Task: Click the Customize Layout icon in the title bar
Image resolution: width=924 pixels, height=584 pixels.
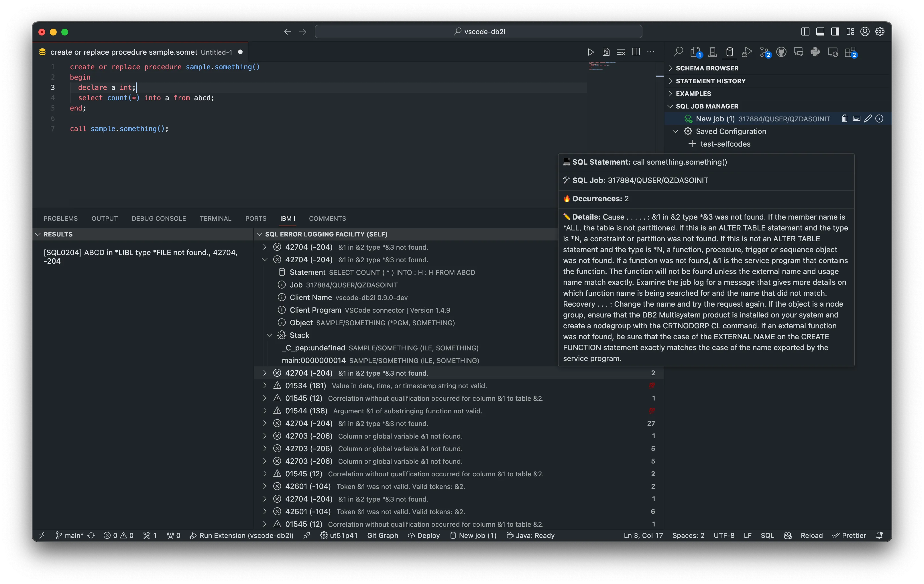Action: tap(850, 31)
